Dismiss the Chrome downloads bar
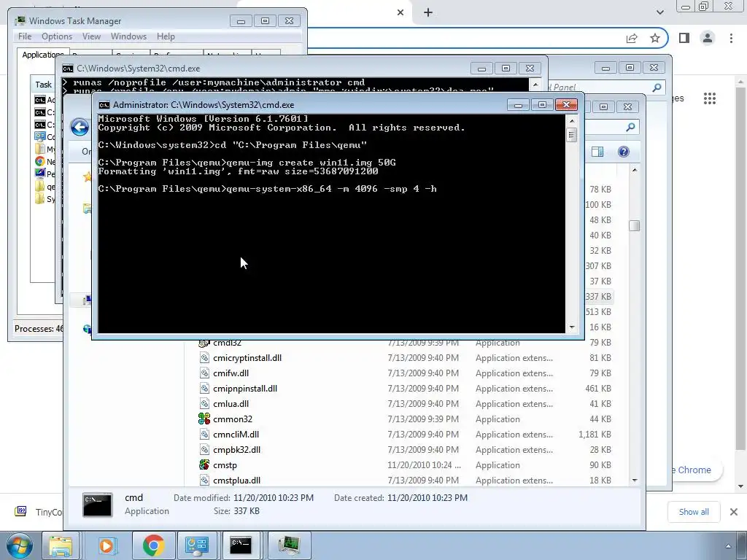This screenshot has height=560, width=747. tap(734, 512)
